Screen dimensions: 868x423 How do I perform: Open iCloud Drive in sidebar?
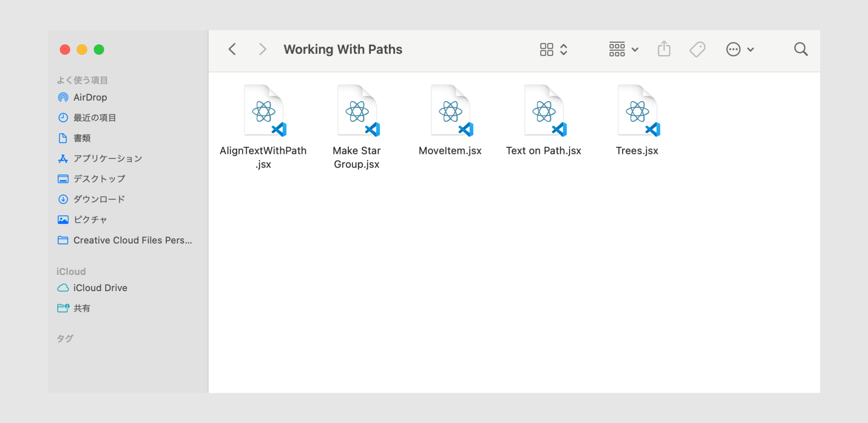100,288
